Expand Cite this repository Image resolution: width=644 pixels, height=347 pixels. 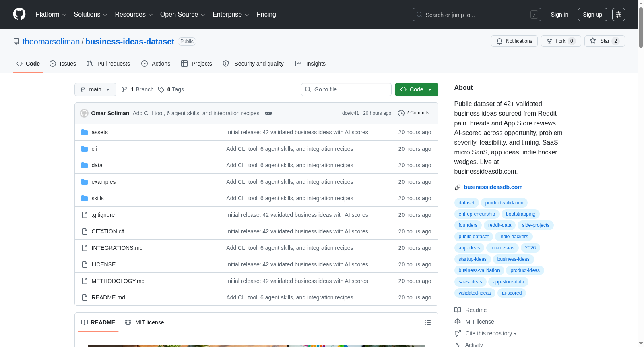point(491,333)
